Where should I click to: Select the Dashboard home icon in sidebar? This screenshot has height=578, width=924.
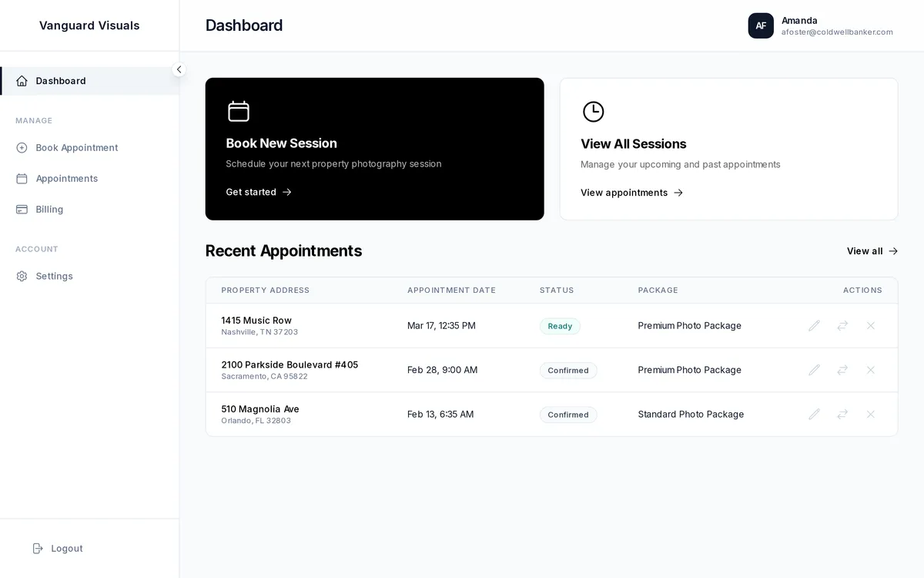[22, 80]
